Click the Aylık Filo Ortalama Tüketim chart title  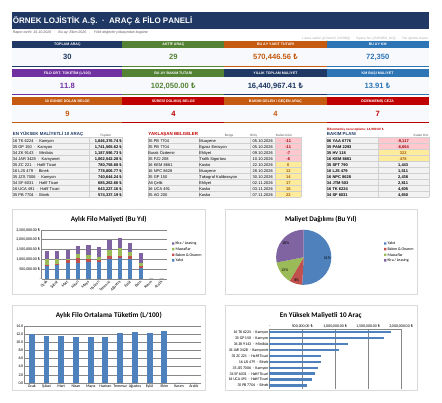(108, 315)
